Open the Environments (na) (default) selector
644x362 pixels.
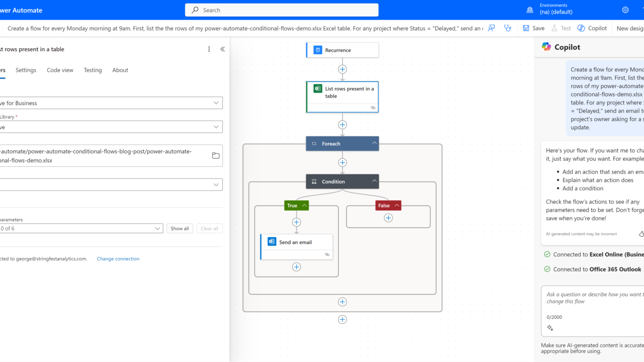[555, 10]
